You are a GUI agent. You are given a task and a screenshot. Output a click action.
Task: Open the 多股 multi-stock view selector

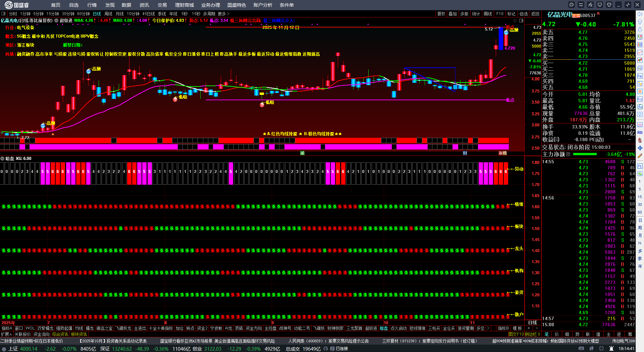(x=464, y=14)
